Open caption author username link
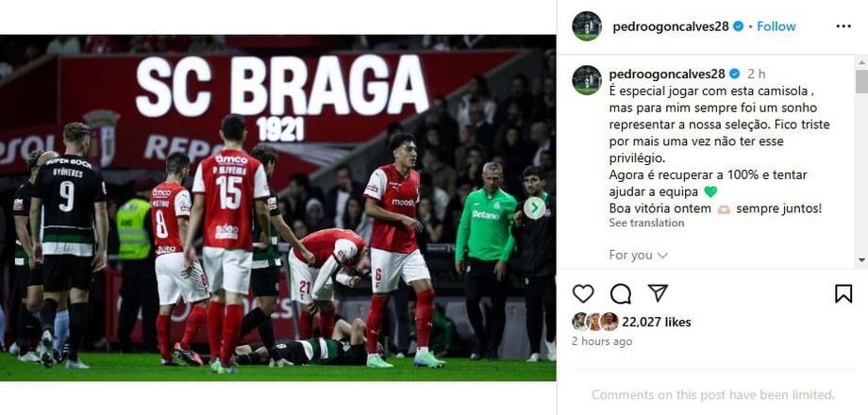 tap(666, 74)
